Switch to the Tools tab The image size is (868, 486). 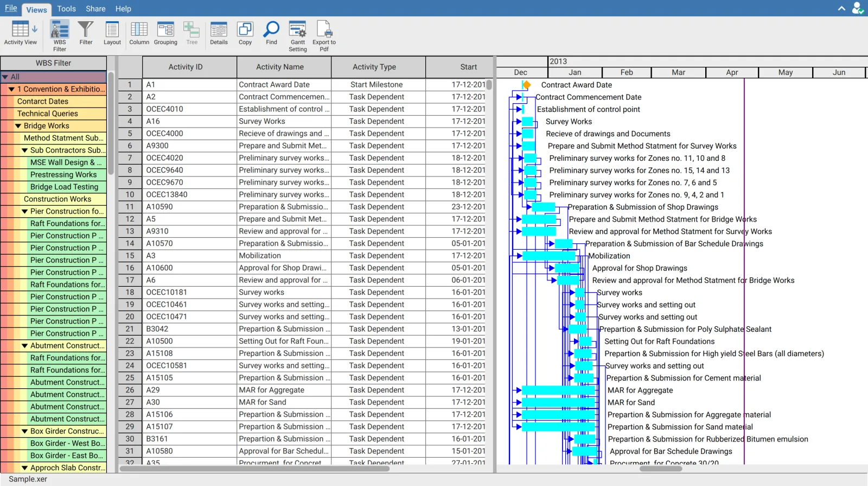pos(66,9)
